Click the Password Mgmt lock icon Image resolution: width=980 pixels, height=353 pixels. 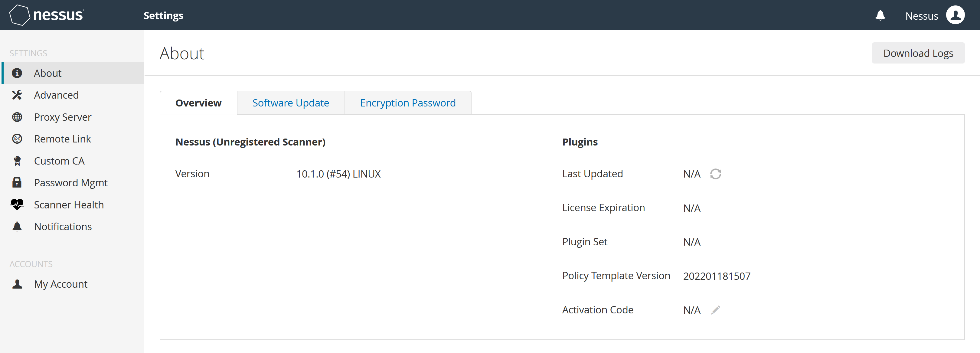click(x=17, y=183)
